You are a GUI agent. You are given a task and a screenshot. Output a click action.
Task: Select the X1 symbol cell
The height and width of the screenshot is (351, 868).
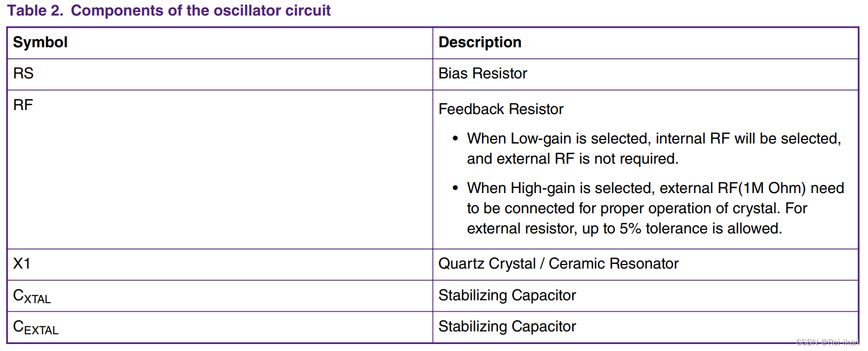click(x=21, y=264)
